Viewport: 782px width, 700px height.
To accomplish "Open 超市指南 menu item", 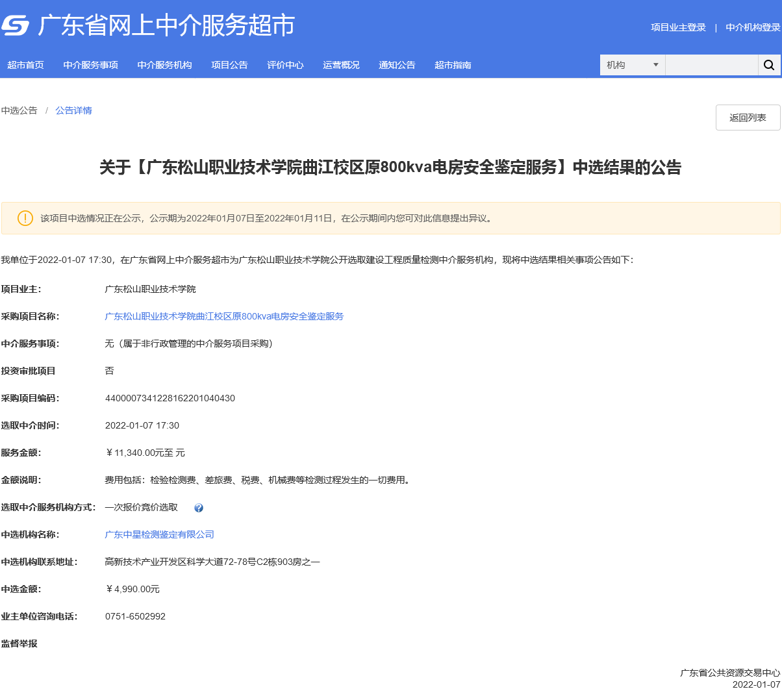I will (x=453, y=65).
